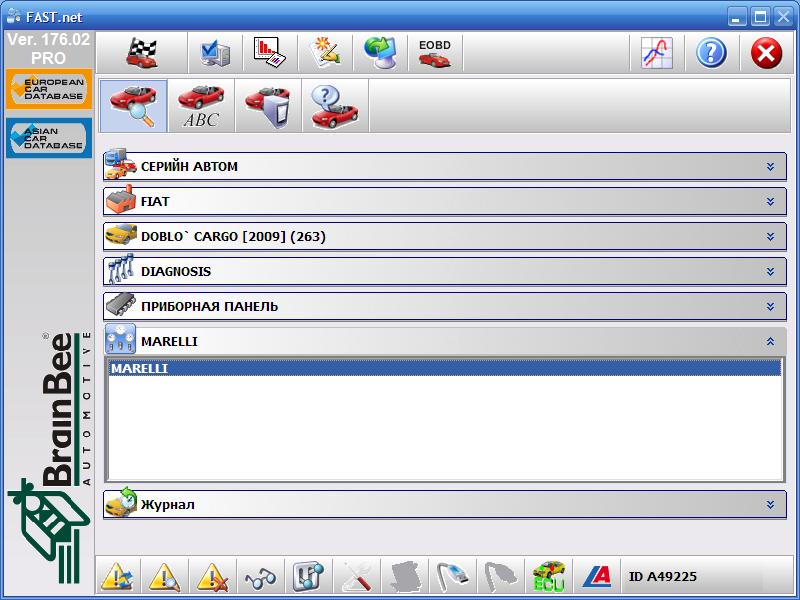Click the car clock icon beside Журнал

[x=121, y=503]
